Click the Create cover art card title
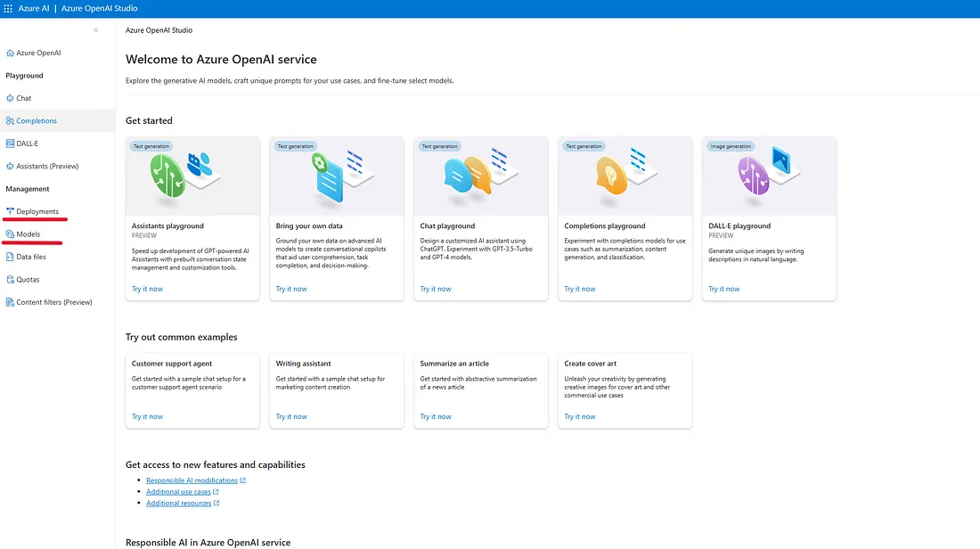The image size is (980, 549). pos(590,364)
